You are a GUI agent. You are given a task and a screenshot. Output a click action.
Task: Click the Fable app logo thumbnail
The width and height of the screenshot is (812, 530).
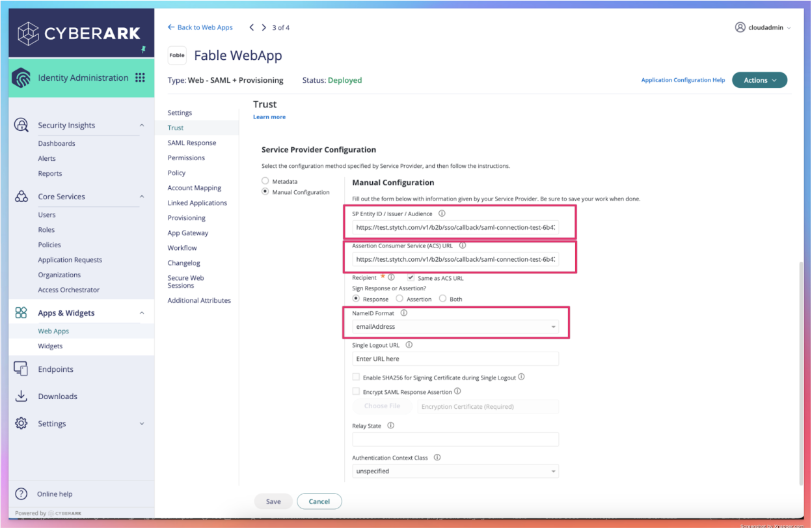click(177, 55)
